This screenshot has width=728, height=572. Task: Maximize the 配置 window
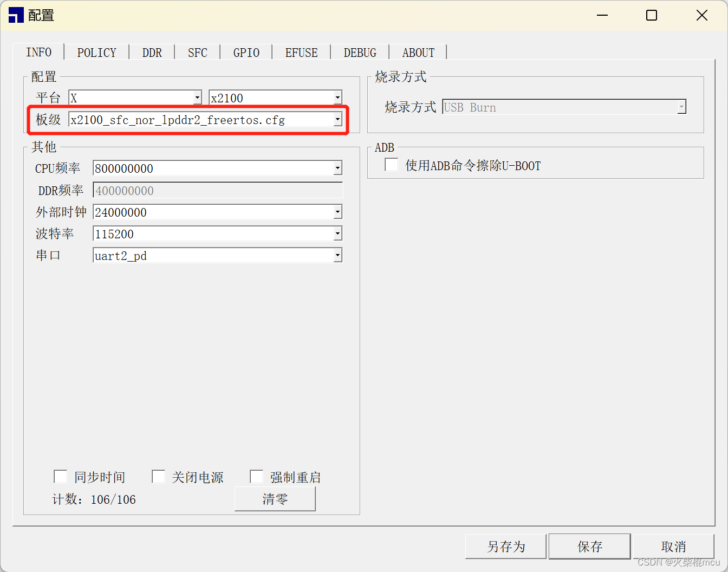click(652, 15)
